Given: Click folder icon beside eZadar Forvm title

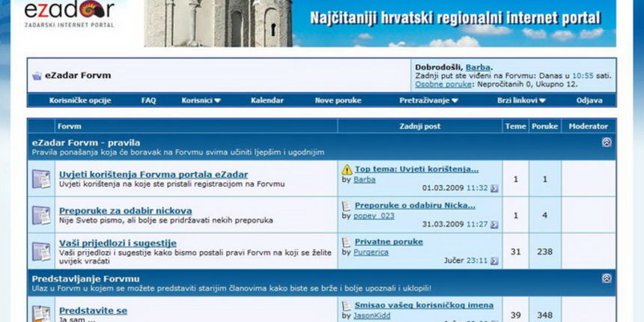Looking at the screenshot, I should tap(37, 76).
